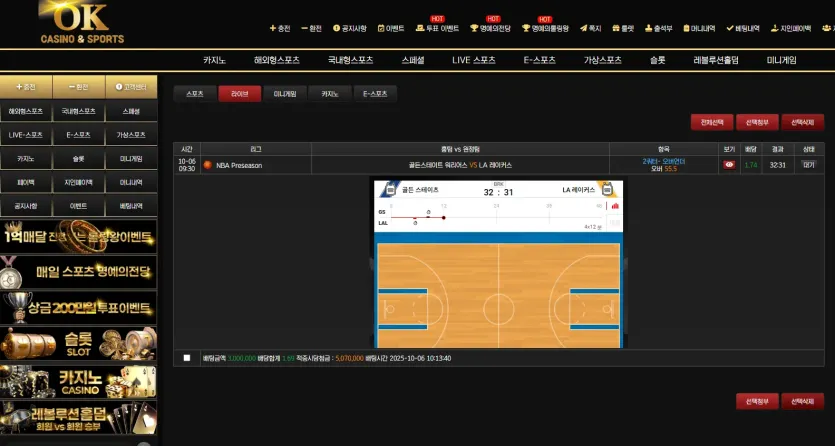Open 가상스포츠 in the main navigation bar

point(603,60)
